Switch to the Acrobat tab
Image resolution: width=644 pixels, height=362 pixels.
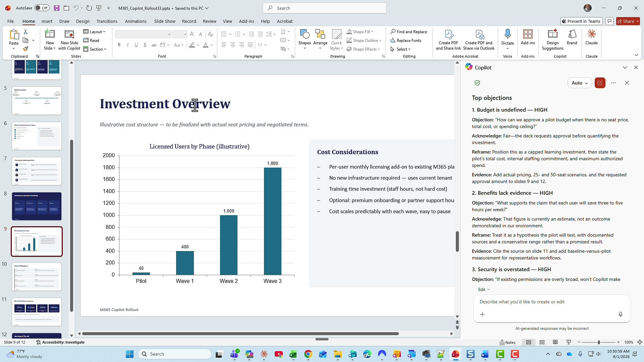[x=284, y=21]
